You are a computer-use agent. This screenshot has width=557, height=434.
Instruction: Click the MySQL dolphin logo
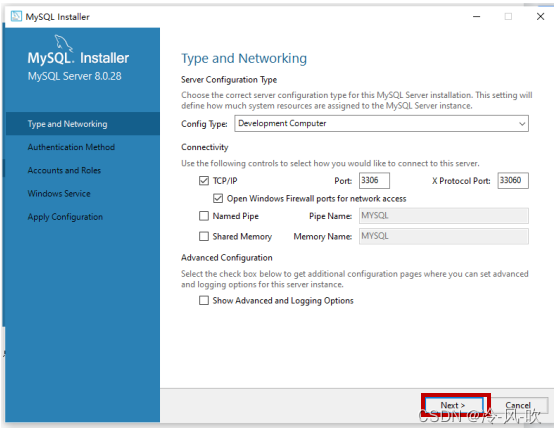point(63,43)
